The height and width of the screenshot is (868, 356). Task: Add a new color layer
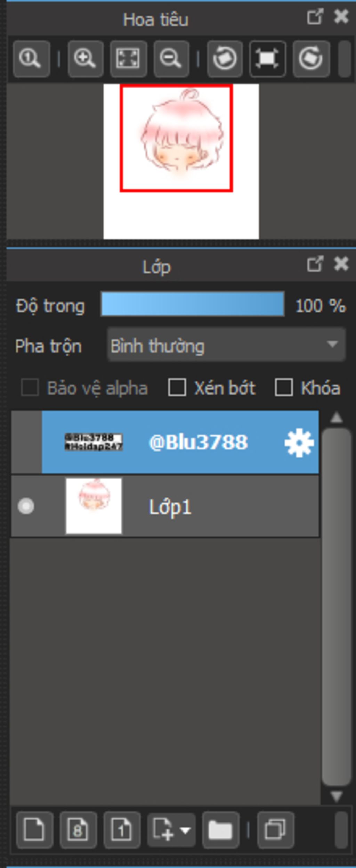point(34,830)
